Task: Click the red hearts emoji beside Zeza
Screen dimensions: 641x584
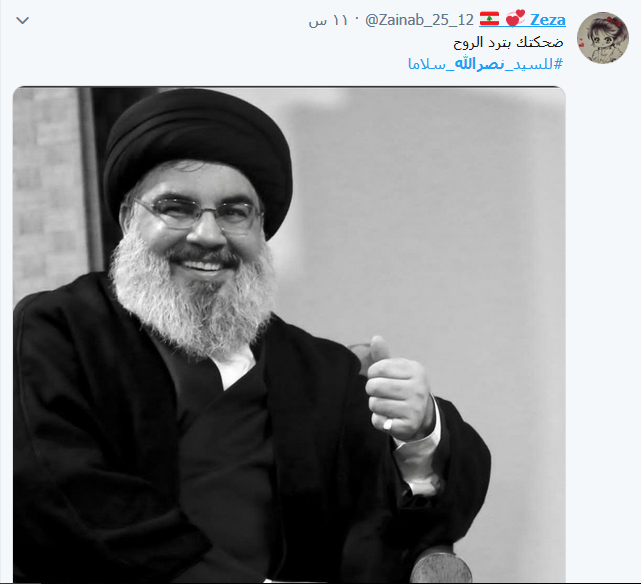Action: tap(515, 18)
